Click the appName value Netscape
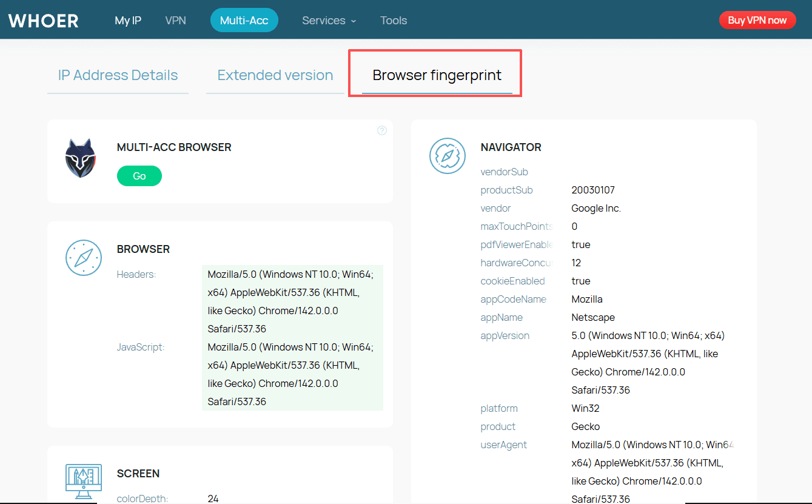This screenshot has height=504, width=812. pyautogui.click(x=593, y=317)
